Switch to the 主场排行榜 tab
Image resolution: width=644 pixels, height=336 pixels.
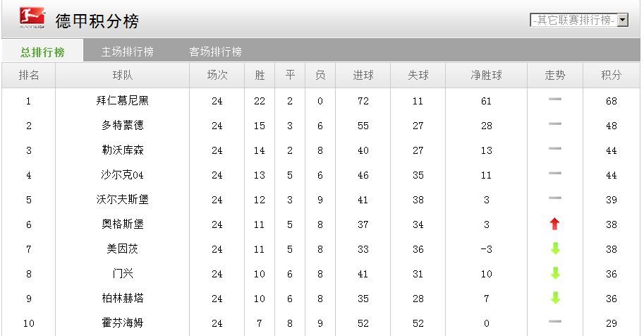(127, 52)
